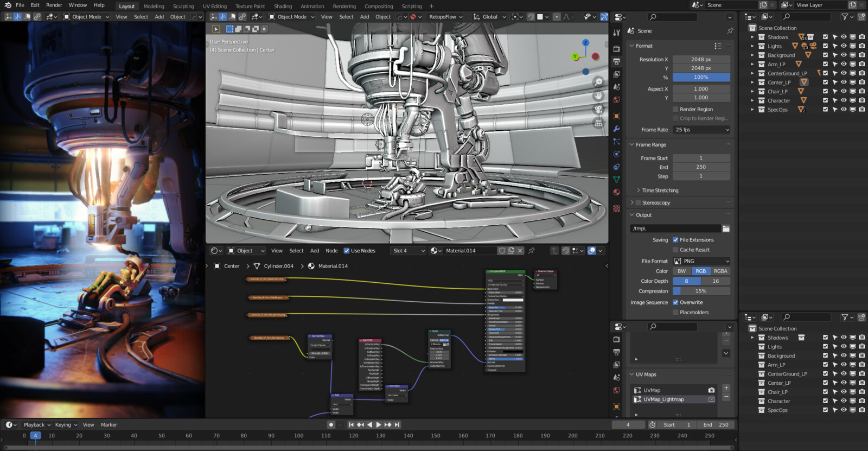
Task: Select RGBA color mode button
Action: [720, 271]
